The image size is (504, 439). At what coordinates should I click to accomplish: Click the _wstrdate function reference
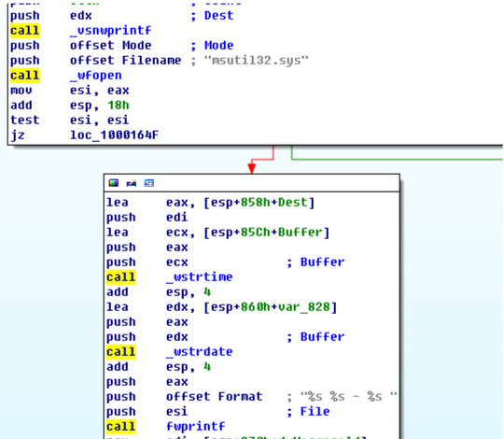[200, 352]
